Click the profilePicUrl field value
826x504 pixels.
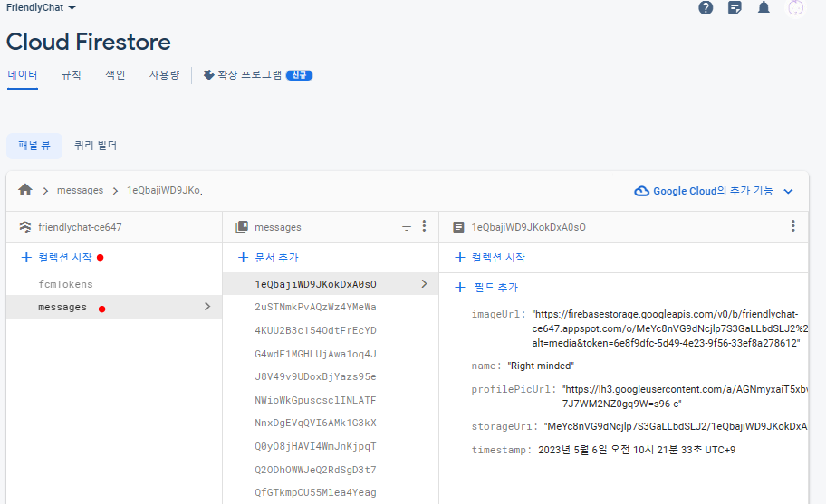(x=685, y=396)
